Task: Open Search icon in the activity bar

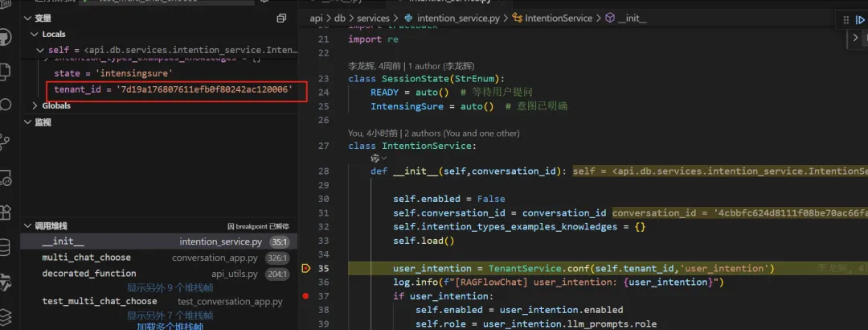Action: 5,105
